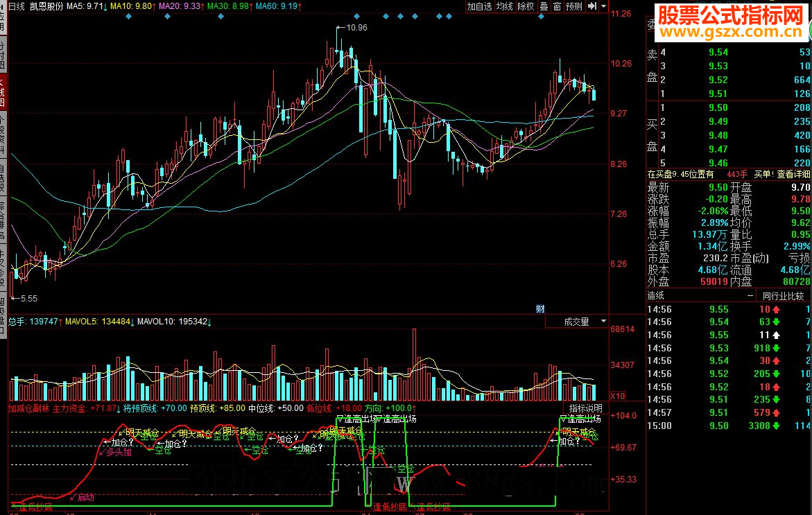Click the 10.96 high price marker
The image size is (812, 515).
(x=355, y=28)
